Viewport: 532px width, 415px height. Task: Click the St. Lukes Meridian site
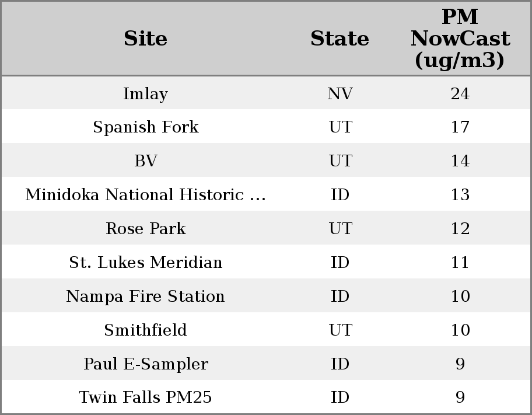tap(145, 263)
